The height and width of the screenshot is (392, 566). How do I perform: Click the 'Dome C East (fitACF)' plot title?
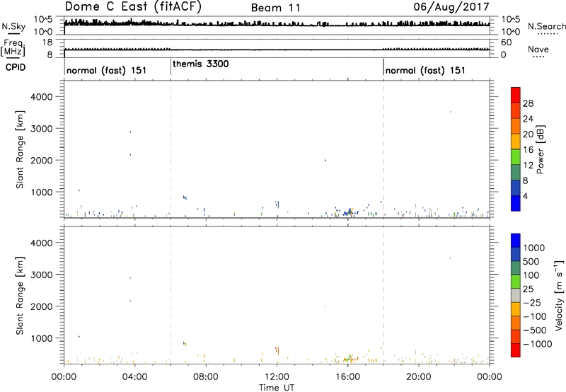pyautogui.click(x=133, y=7)
